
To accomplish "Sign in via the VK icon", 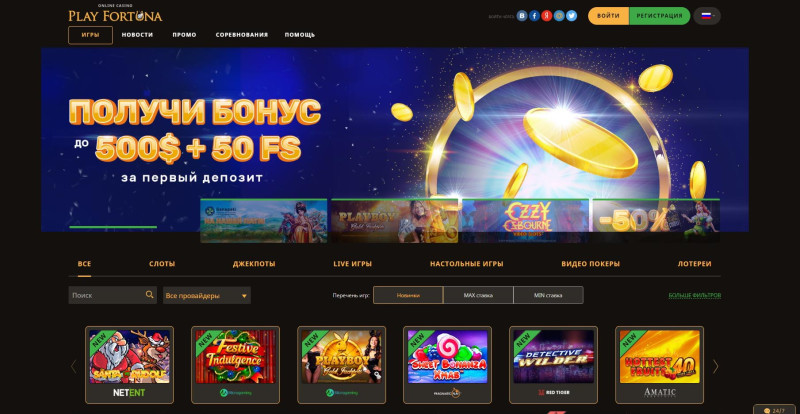I will pos(521,16).
